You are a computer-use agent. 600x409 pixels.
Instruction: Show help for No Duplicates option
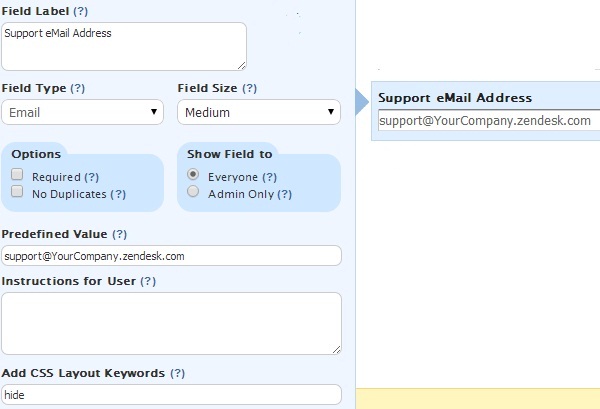coord(118,194)
